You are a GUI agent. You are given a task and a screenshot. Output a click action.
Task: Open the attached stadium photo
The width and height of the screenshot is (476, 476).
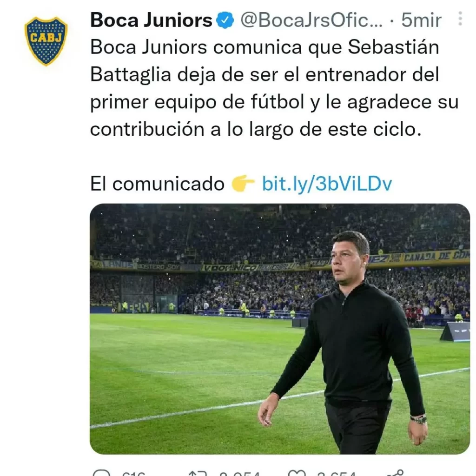pyautogui.click(x=279, y=329)
